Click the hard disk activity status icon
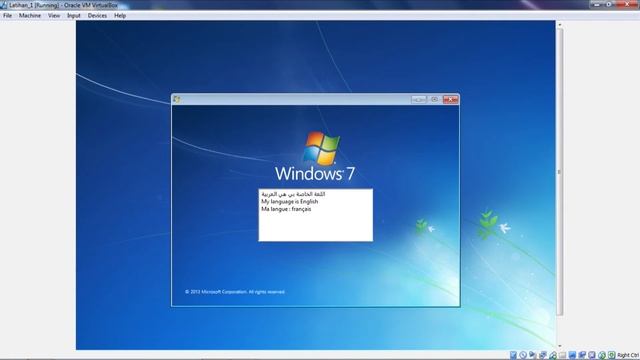This screenshot has height=360, width=640. (513, 355)
